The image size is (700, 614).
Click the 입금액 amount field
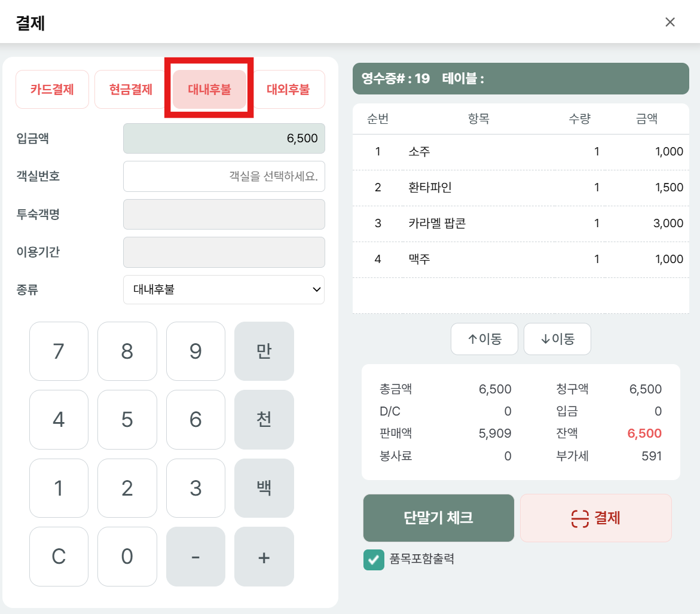(x=224, y=139)
